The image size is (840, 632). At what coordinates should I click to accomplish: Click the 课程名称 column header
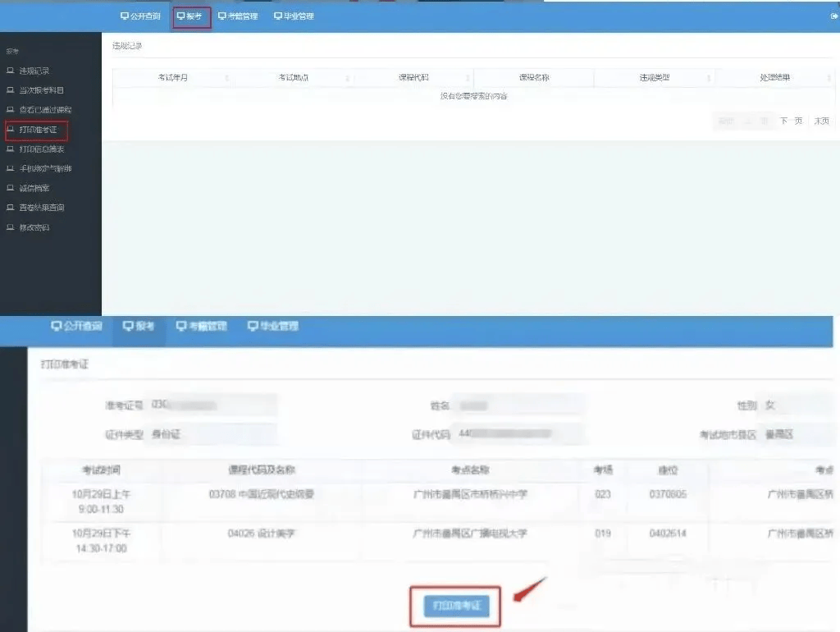[x=534, y=78]
